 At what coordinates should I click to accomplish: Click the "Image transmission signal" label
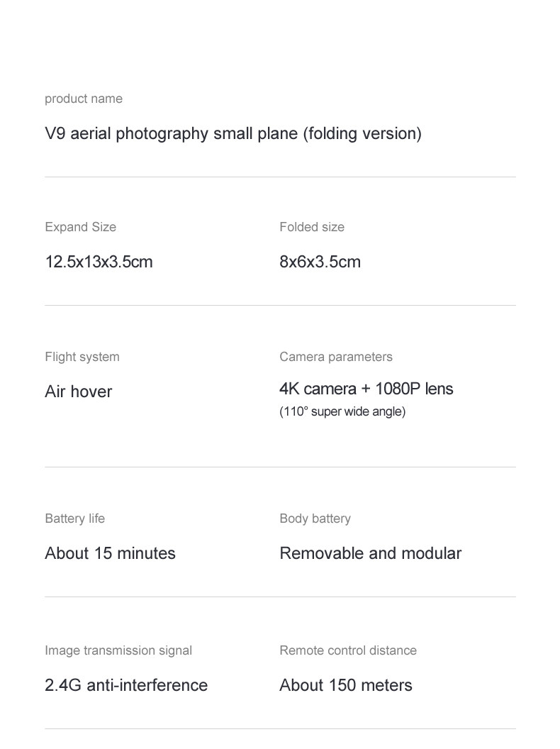[x=118, y=650]
